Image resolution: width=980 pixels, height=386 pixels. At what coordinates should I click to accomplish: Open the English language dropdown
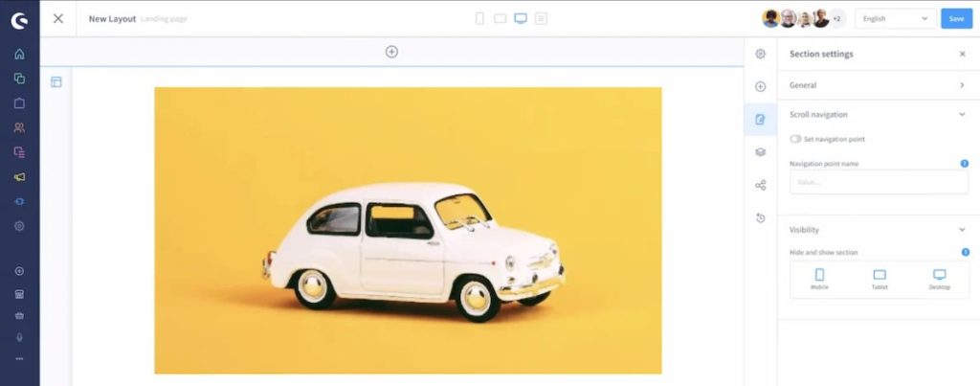(896, 18)
